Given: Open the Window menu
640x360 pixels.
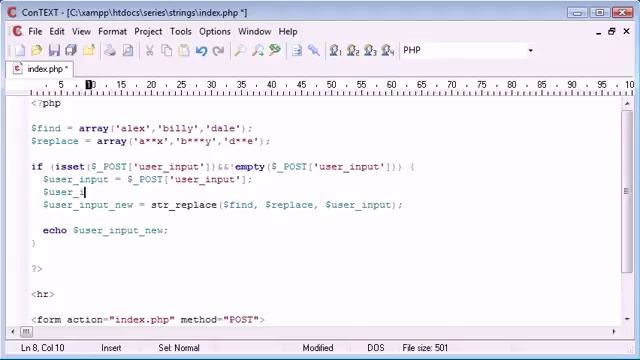Looking at the screenshot, I should point(254,31).
